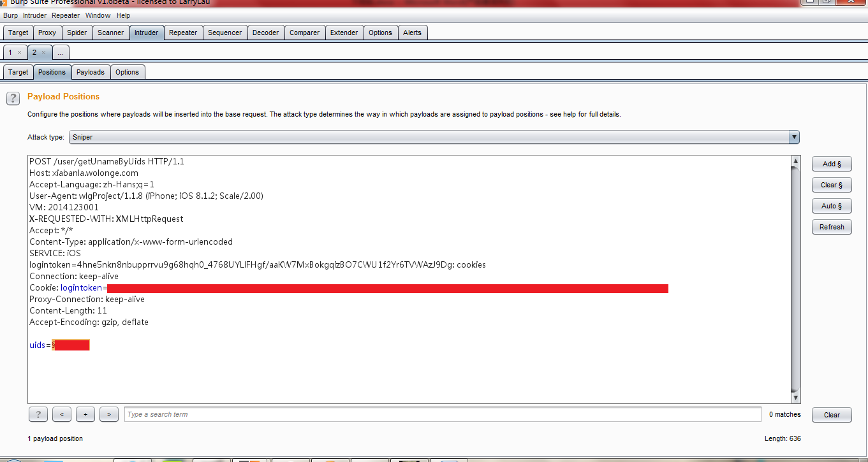
Task: Open a new attack tab with ellipsis
Action: 61,52
